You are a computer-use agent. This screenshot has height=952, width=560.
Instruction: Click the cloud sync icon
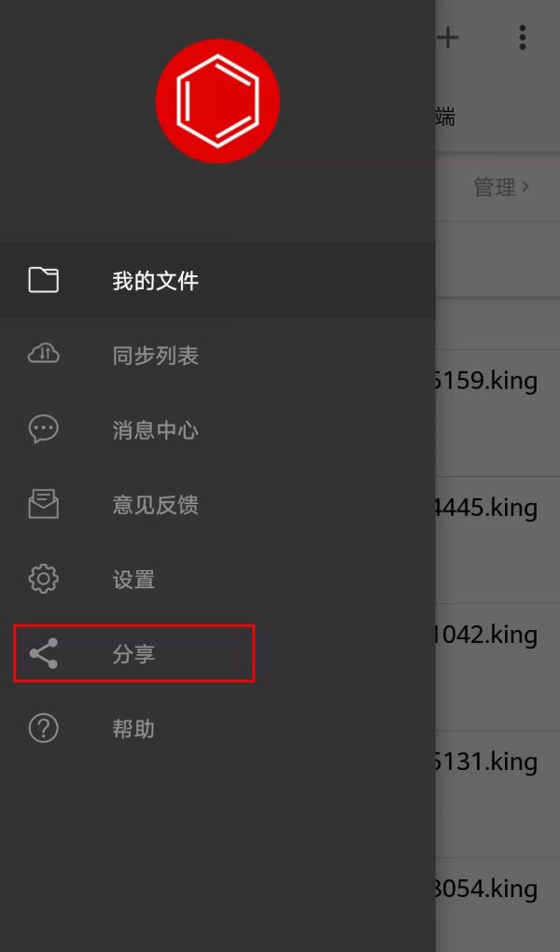click(44, 354)
